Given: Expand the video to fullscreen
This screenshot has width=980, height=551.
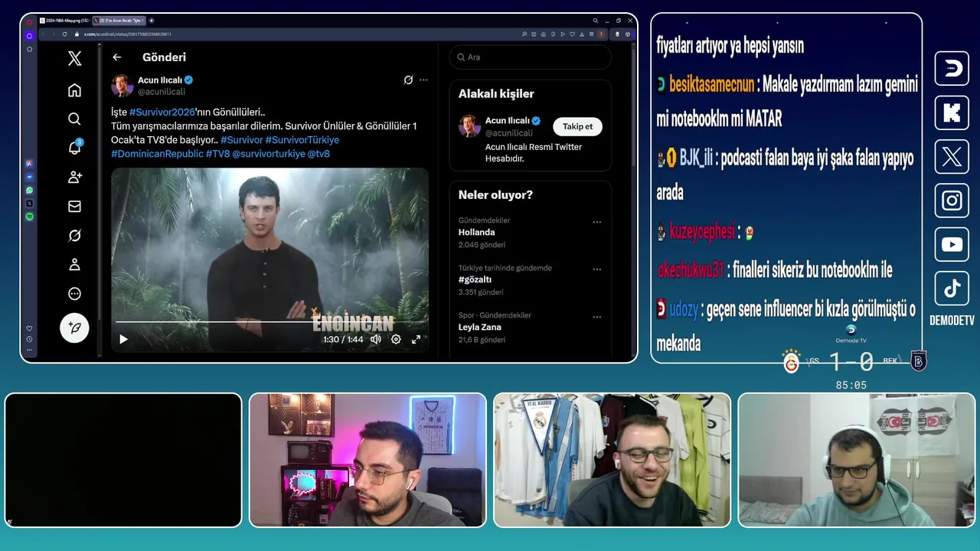Looking at the screenshot, I should tap(416, 339).
